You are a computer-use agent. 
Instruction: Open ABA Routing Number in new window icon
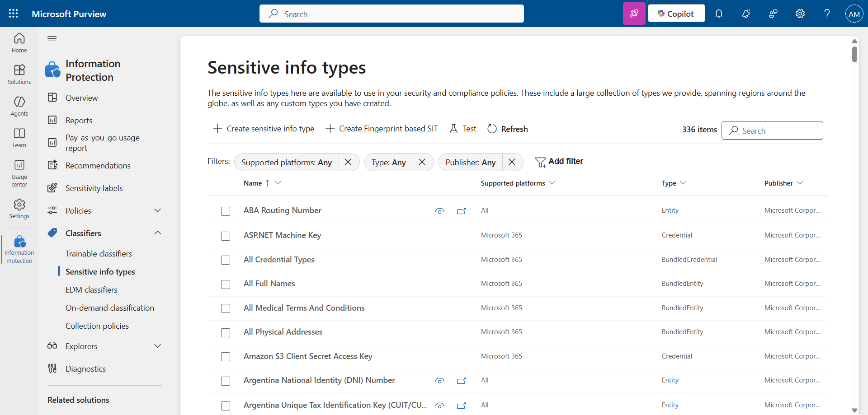tap(461, 211)
